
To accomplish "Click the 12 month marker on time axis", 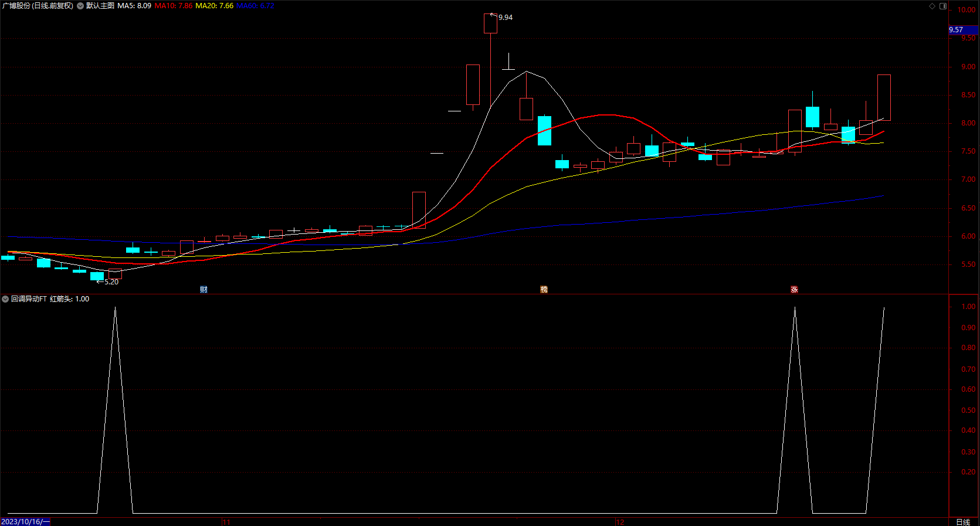I will click(620, 522).
